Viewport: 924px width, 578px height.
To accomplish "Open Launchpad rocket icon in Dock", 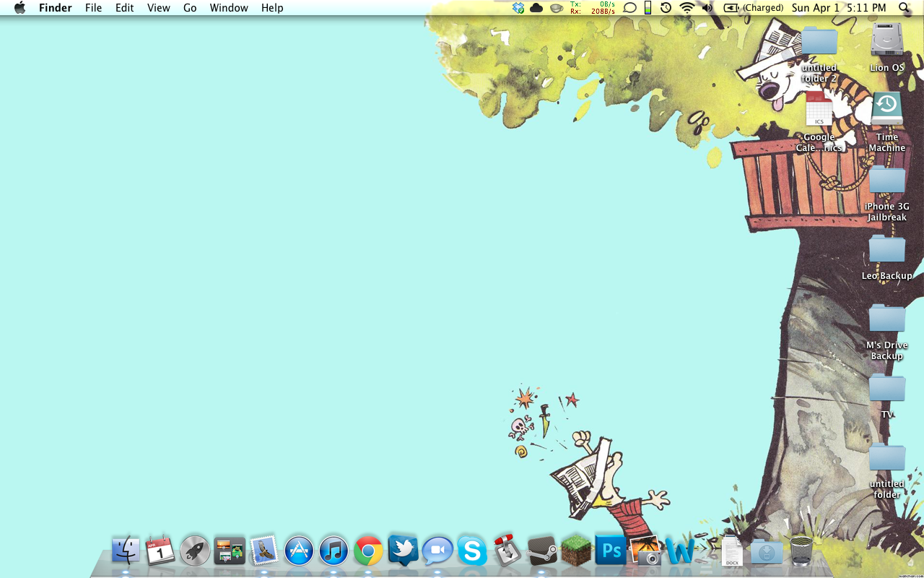I will click(195, 551).
